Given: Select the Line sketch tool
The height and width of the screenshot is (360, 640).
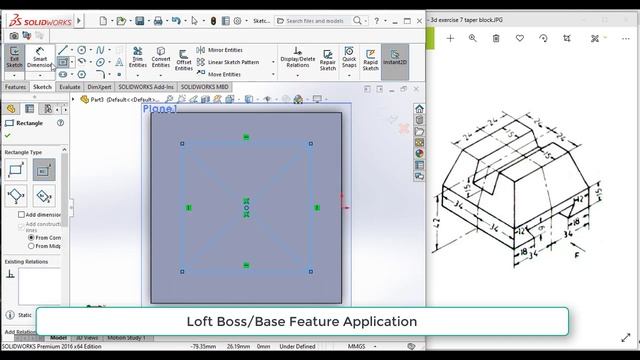Looking at the screenshot, I should pos(62,50).
